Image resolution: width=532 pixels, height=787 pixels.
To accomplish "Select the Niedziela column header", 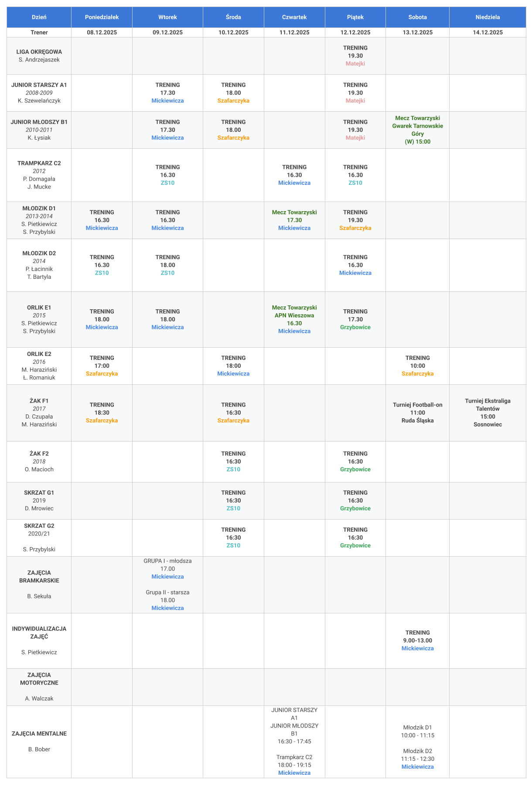I will [x=488, y=17].
